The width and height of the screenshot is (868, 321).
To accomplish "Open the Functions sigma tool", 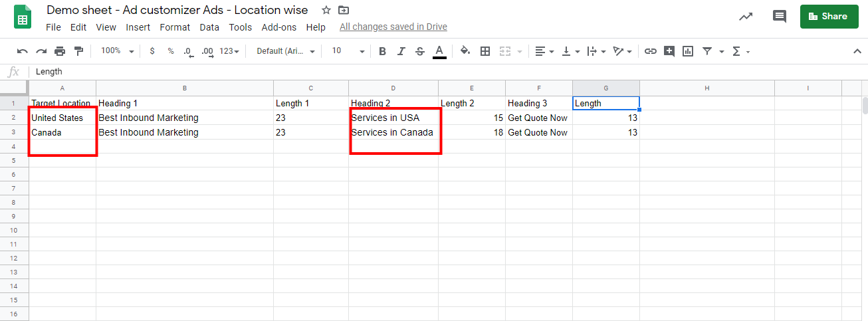I will click(x=736, y=51).
